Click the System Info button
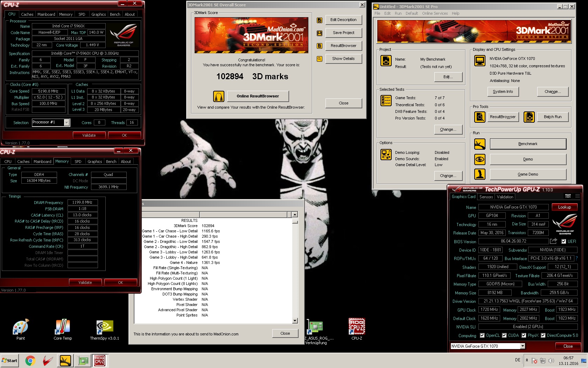The width and height of the screenshot is (588, 368). 503,92
